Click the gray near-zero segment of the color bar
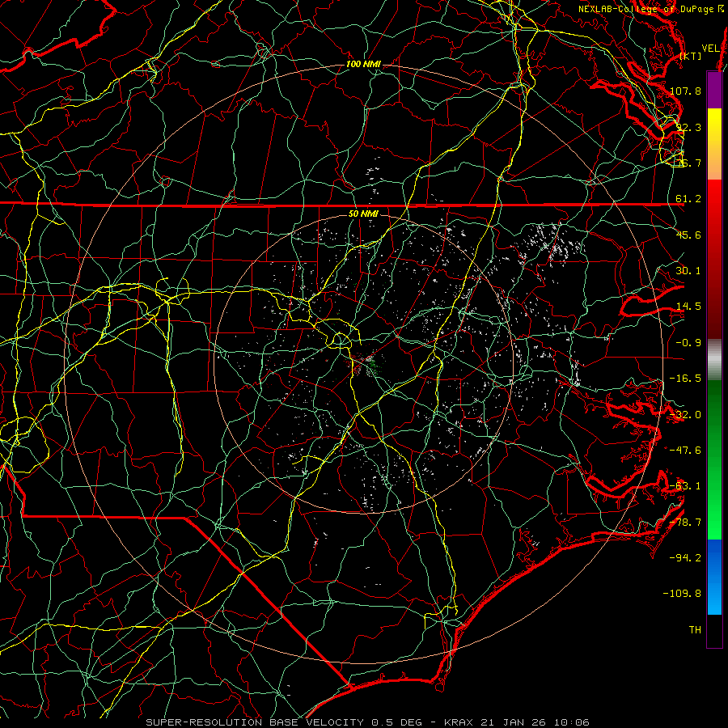 coord(714,360)
